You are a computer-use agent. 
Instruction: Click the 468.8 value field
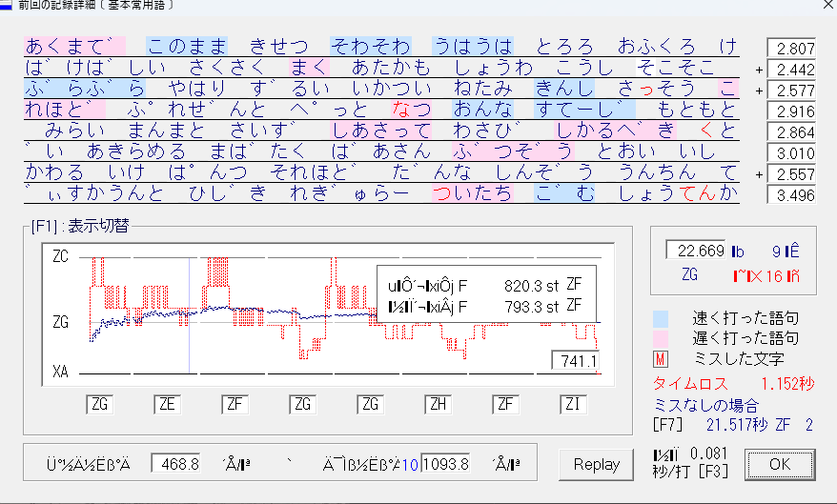tap(176, 463)
